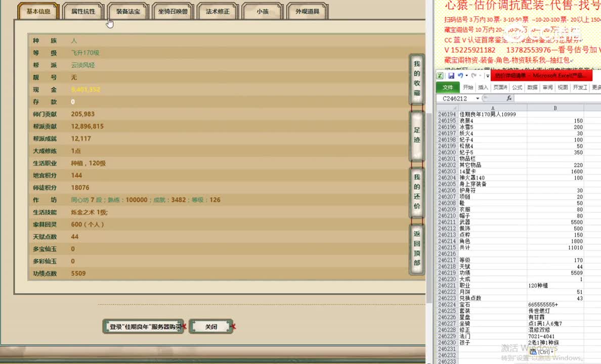Image resolution: width=601 pixels, height=364 pixels.
Task: Select the 1600 value cell
Action: tap(555, 172)
